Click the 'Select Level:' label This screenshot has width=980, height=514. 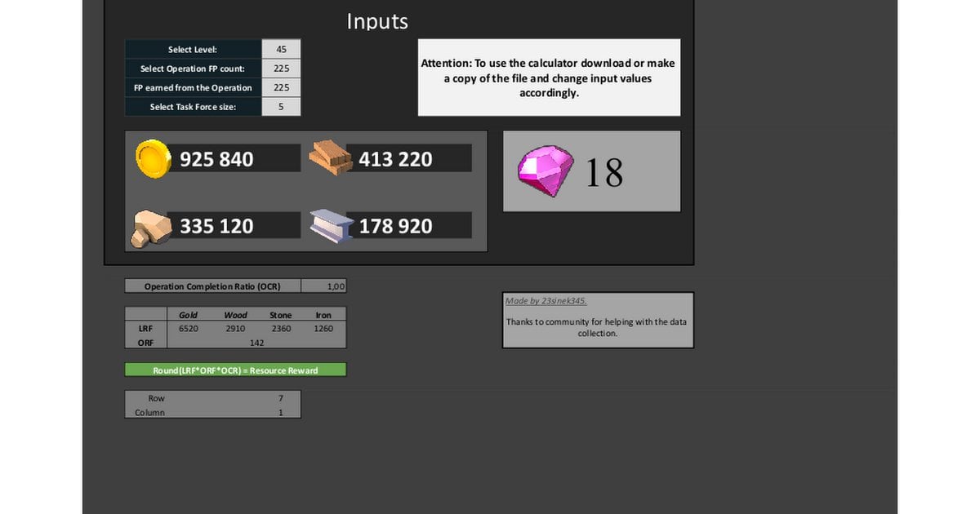click(x=194, y=49)
